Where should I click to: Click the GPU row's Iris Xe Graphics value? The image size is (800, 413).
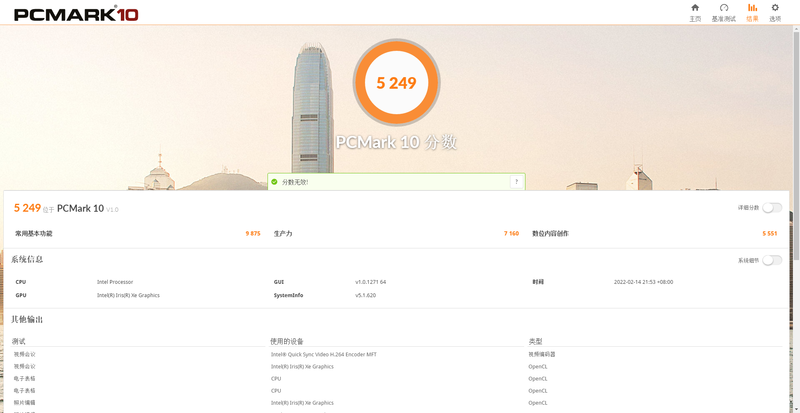(x=128, y=295)
